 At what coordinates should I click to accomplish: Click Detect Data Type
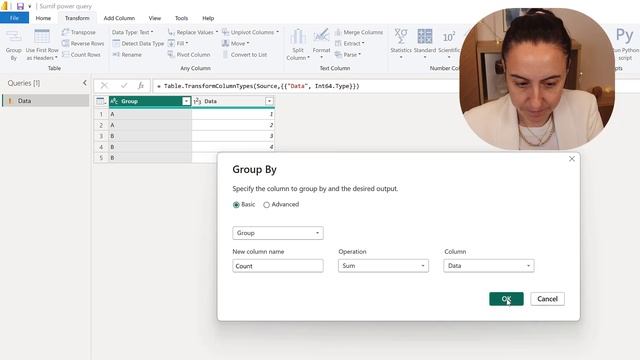[x=138, y=43]
